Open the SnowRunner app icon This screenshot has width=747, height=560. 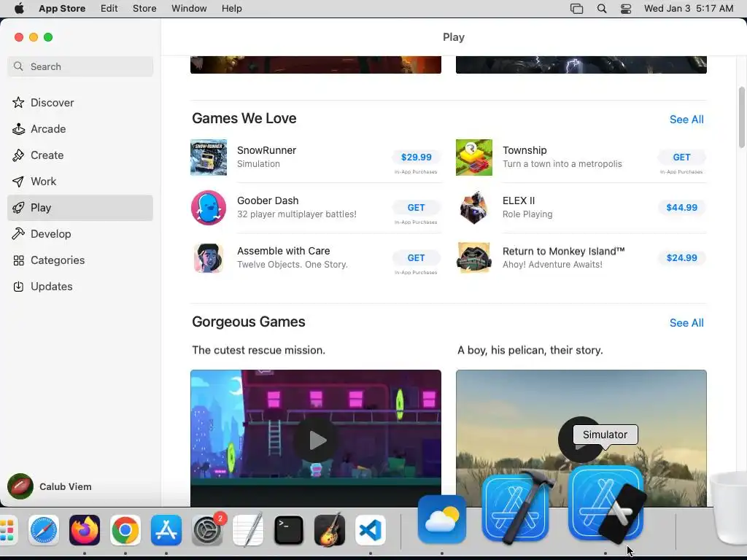[209, 157]
